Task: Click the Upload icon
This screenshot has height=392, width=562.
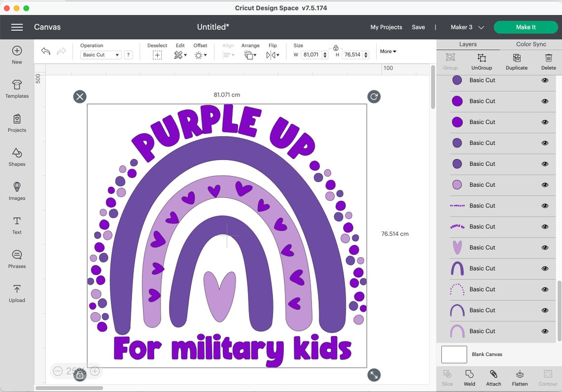Action: point(17,294)
